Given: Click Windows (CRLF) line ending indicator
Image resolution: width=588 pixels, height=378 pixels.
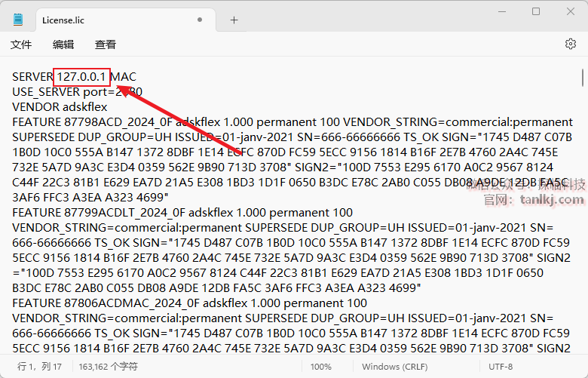Looking at the screenshot, I should (394, 367).
